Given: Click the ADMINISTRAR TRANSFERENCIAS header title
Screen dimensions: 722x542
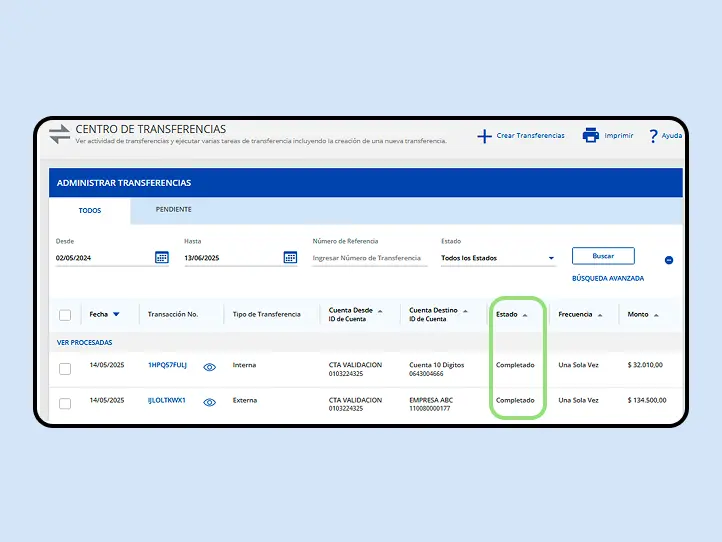Looking at the screenshot, I should pyautogui.click(x=124, y=183).
